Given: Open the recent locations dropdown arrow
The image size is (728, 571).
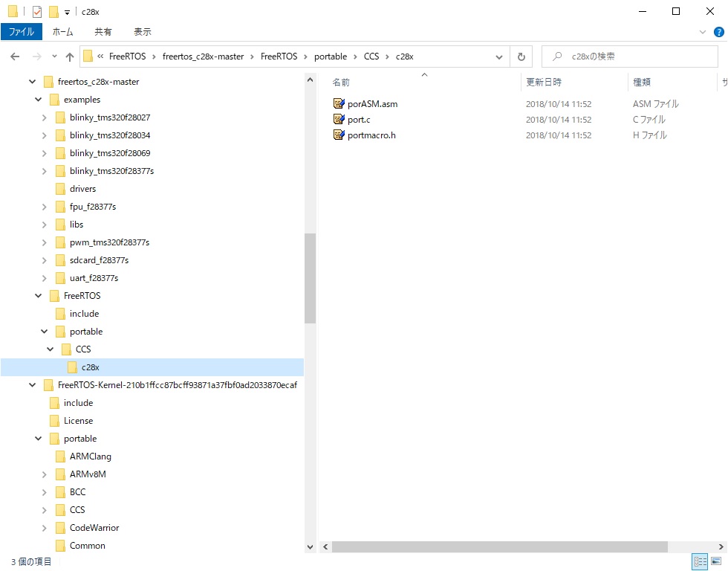Looking at the screenshot, I should (x=54, y=57).
